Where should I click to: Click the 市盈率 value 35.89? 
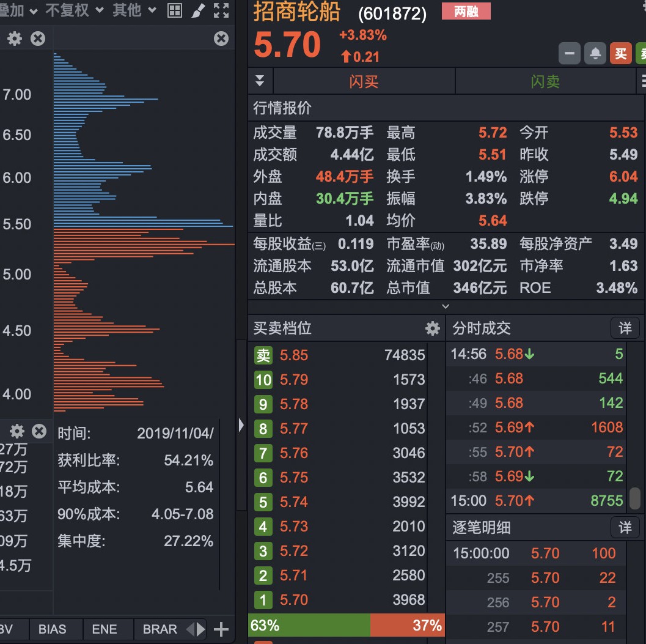(x=488, y=243)
